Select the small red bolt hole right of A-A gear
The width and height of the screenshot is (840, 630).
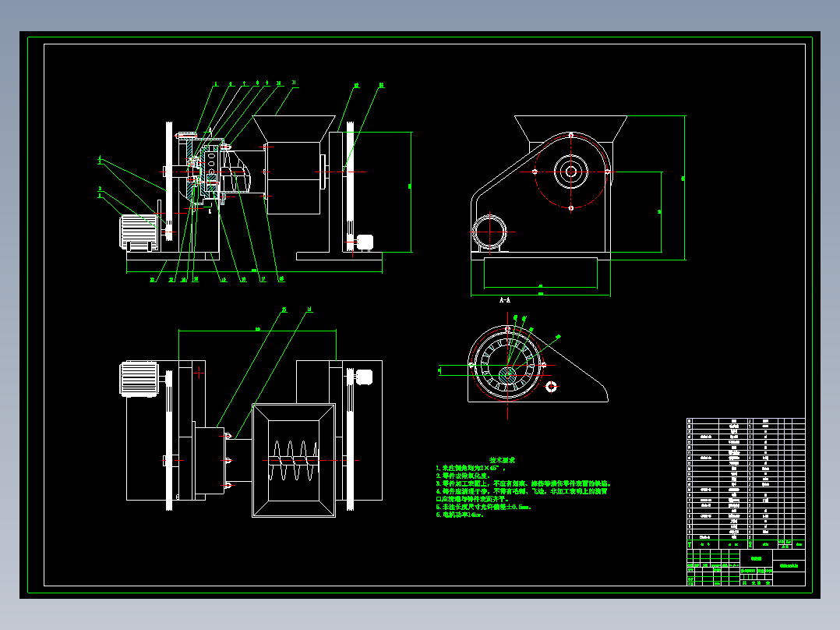point(551,386)
